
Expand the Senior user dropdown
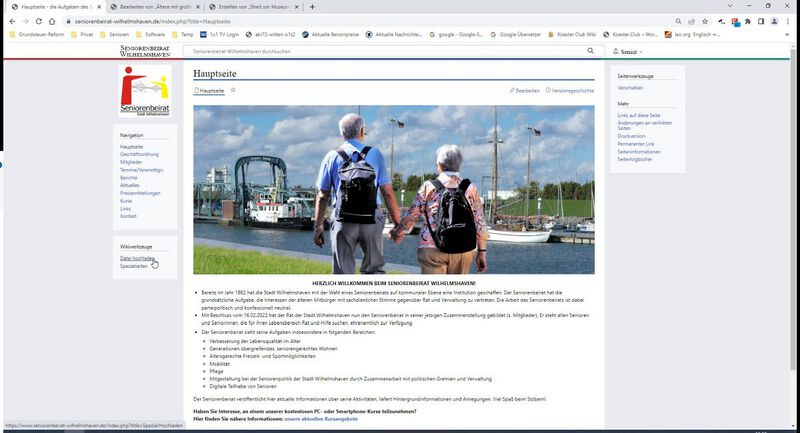[x=628, y=52]
